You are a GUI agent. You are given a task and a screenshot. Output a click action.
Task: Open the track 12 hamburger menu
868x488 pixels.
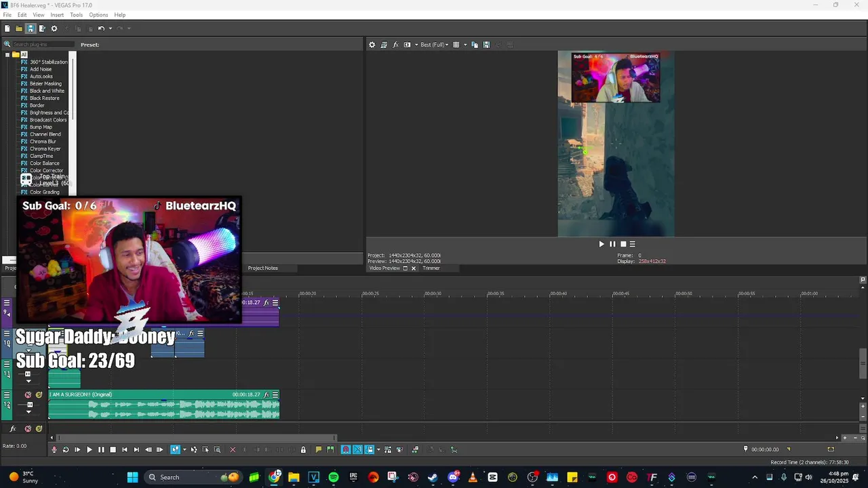click(x=7, y=394)
